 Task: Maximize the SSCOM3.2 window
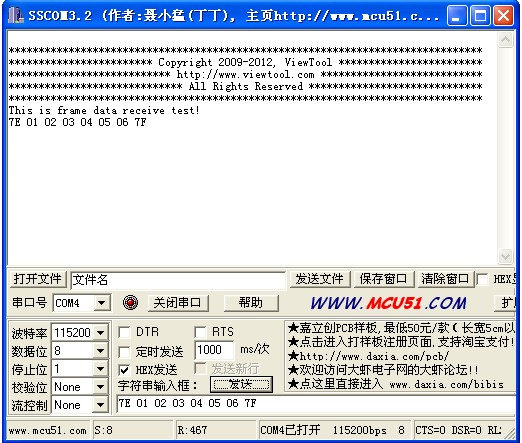480,15
